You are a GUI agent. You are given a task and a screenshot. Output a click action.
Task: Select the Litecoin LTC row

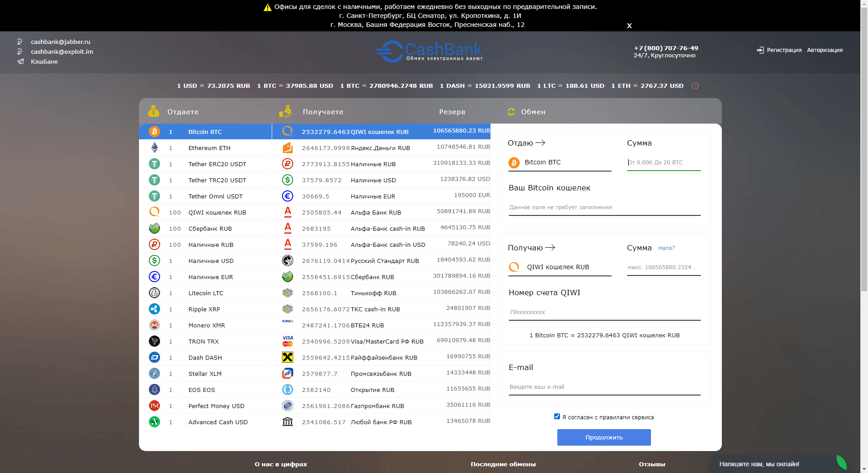pyautogui.click(x=205, y=293)
